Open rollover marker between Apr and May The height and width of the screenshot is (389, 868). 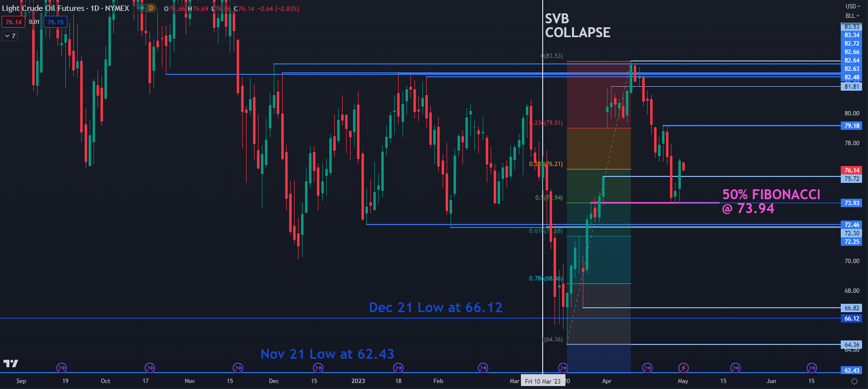[647, 368]
